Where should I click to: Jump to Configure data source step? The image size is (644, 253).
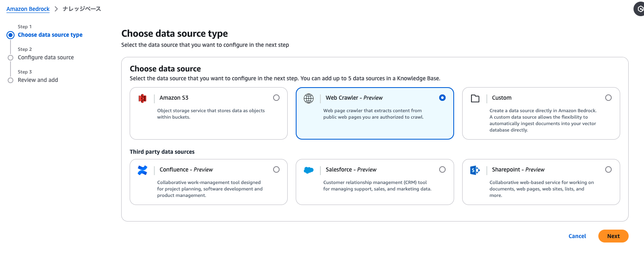coord(46,57)
